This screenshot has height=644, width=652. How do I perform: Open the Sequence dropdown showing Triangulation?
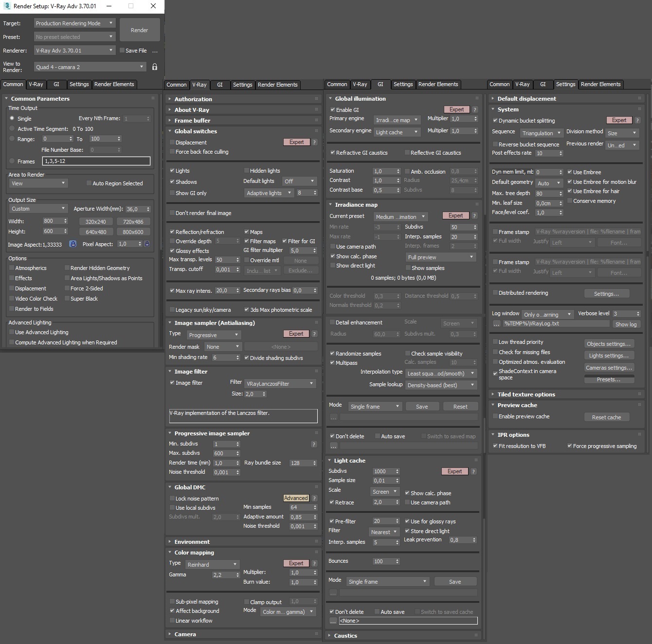click(541, 133)
